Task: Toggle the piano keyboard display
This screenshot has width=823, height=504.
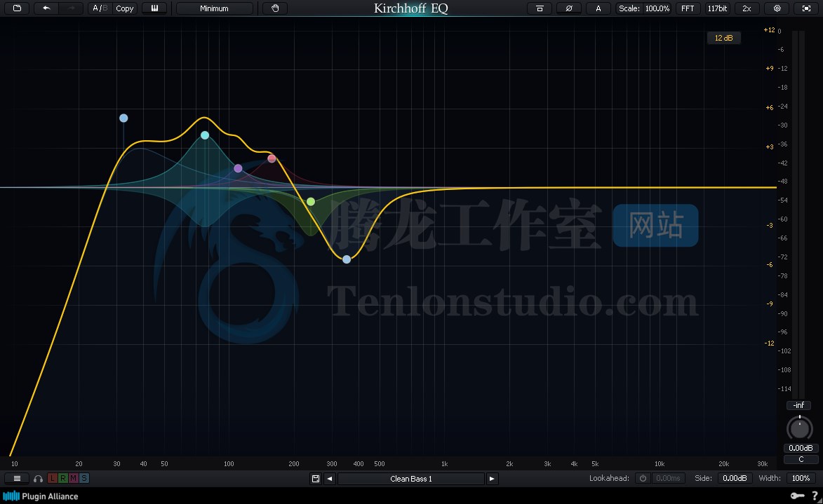Action: click(155, 8)
